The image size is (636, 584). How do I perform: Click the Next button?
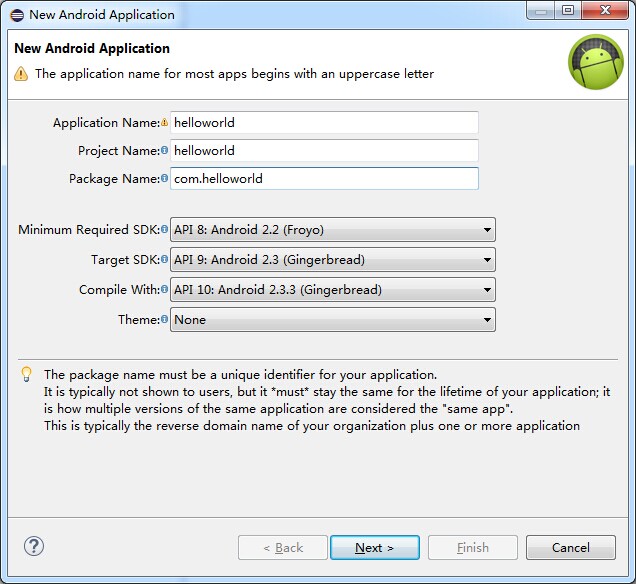(x=375, y=548)
